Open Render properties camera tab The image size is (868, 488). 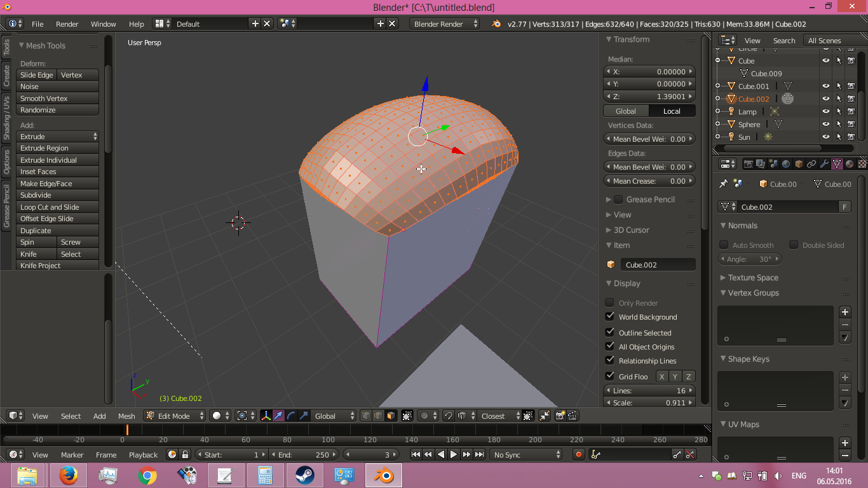pos(748,164)
